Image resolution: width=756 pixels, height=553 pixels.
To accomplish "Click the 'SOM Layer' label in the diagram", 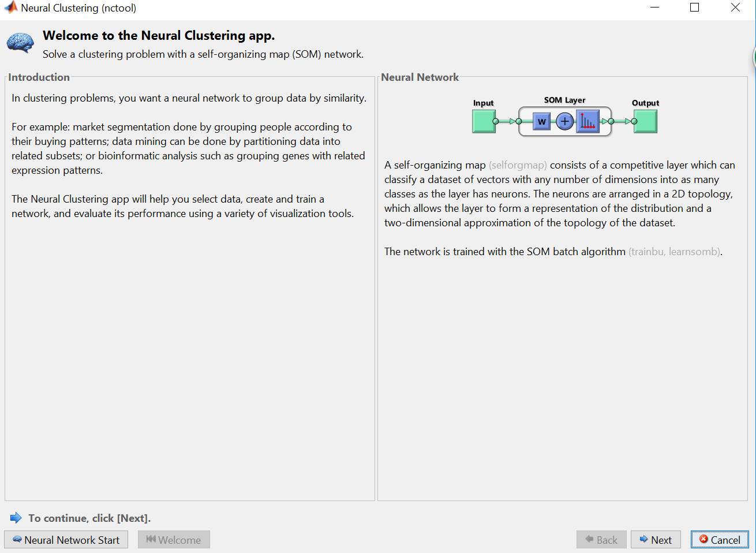I will pos(564,100).
